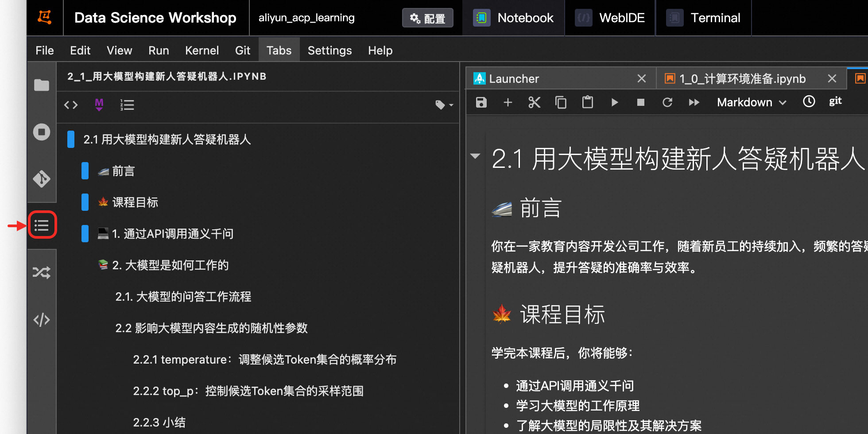Jump to 前言 section in contents
This screenshot has width=868, height=434.
coord(116,171)
